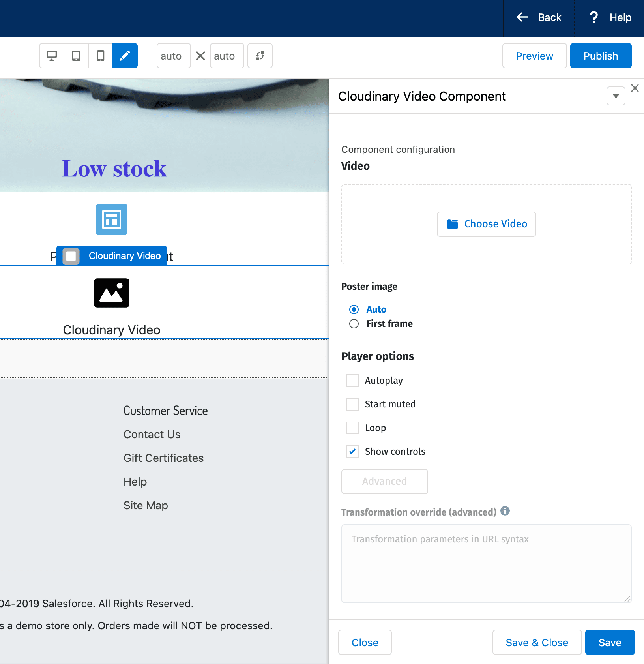This screenshot has height=664, width=644.
Task: Click the Choose Video button
Action: pos(486,224)
